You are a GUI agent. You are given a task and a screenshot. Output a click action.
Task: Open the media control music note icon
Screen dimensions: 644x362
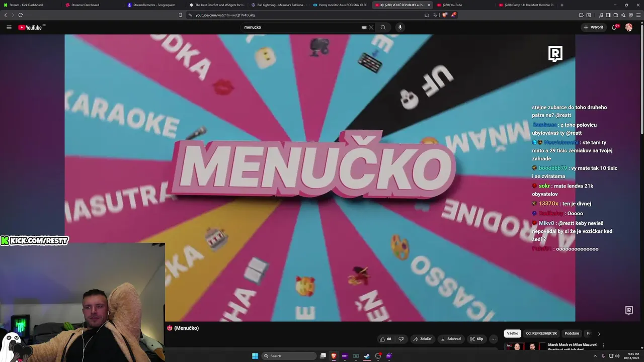click(600, 15)
